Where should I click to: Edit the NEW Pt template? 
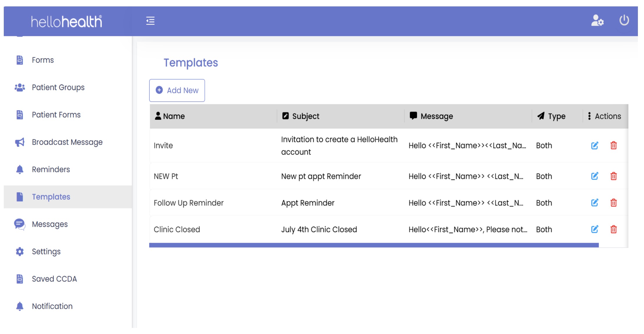594,176
